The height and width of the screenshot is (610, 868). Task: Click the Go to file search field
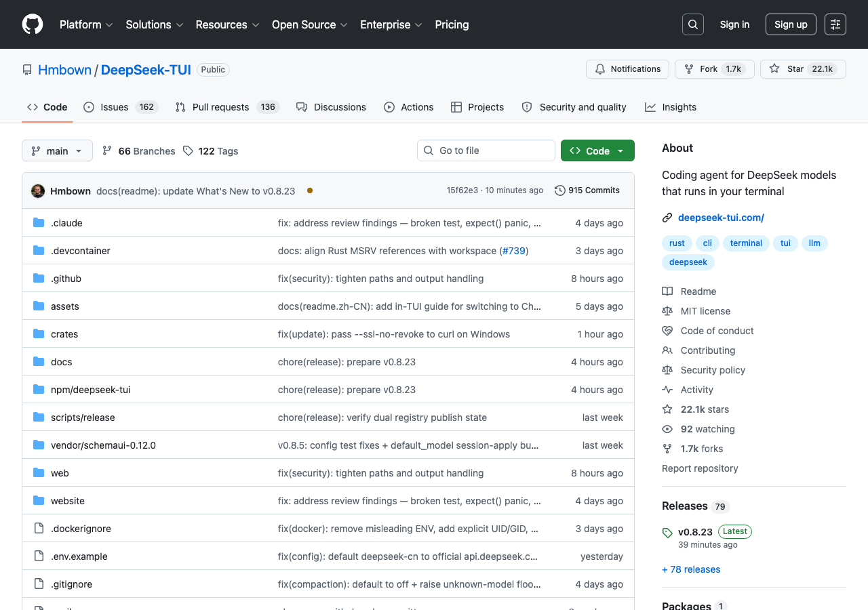click(x=486, y=150)
